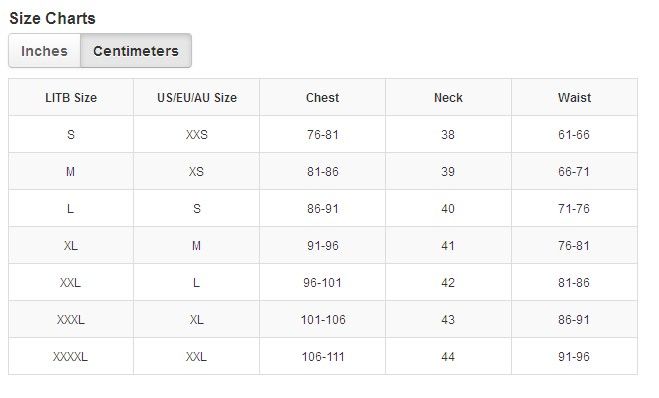Click the Size Charts heading
This screenshot has width=659, height=398.
pos(53,18)
